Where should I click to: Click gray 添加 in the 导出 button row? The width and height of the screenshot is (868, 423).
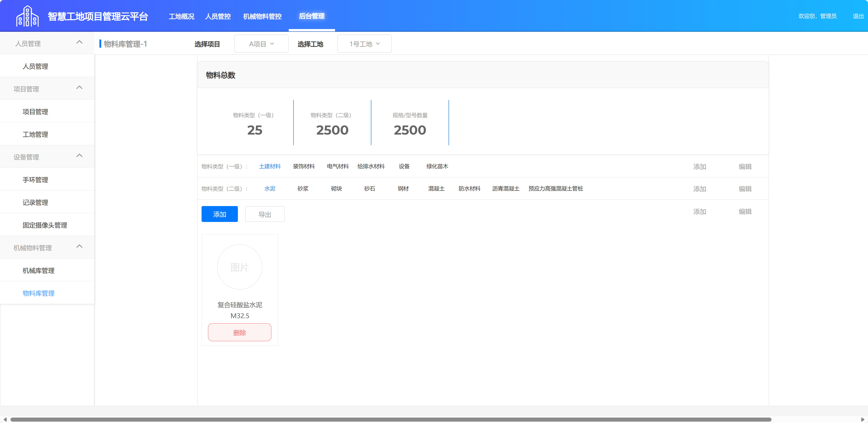[x=700, y=211]
